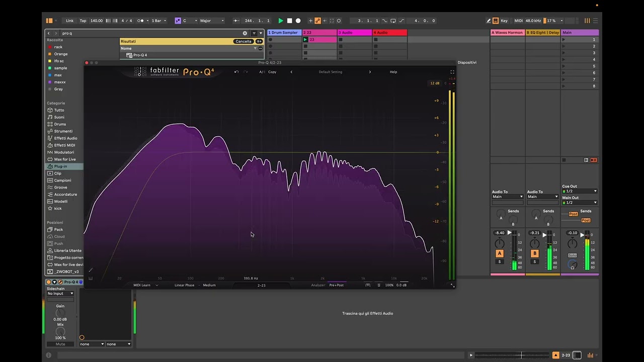This screenshot has height=362, width=644.
Task: Open Libreria Utente location
Action: [67, 251]
